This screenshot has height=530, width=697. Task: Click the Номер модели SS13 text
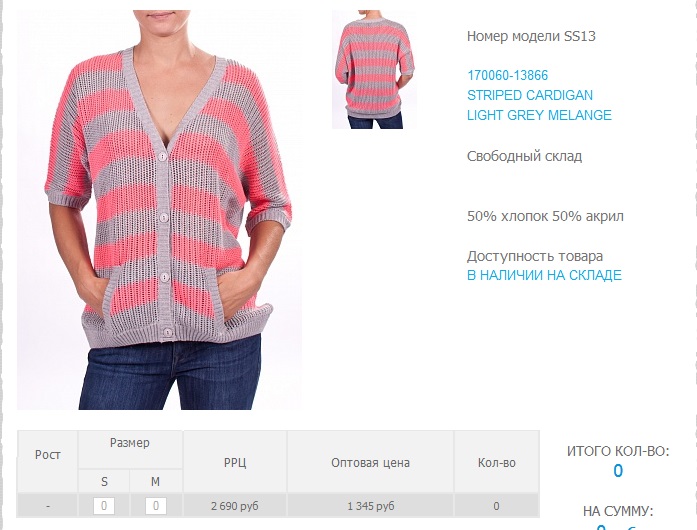coord(531,36)
